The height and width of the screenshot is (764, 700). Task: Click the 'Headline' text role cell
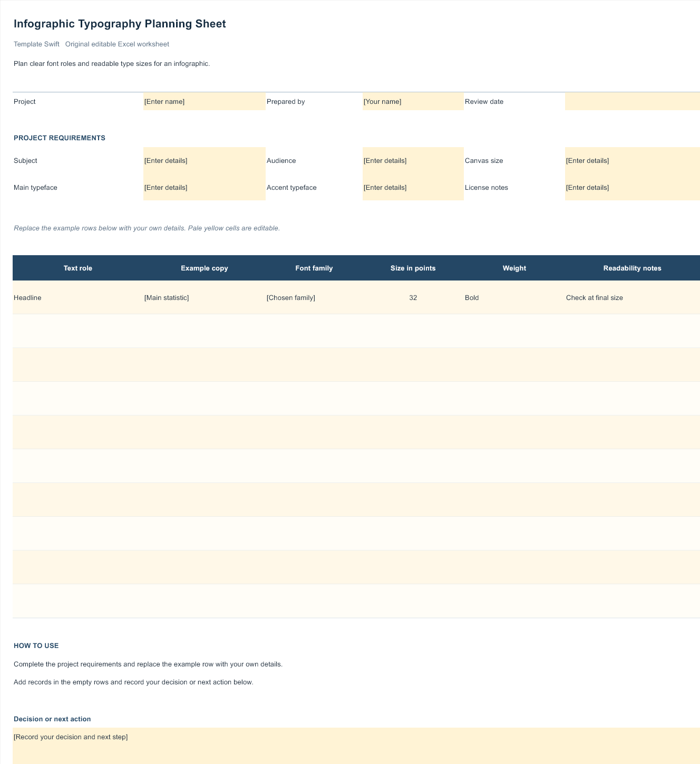[x=78, y=297]
